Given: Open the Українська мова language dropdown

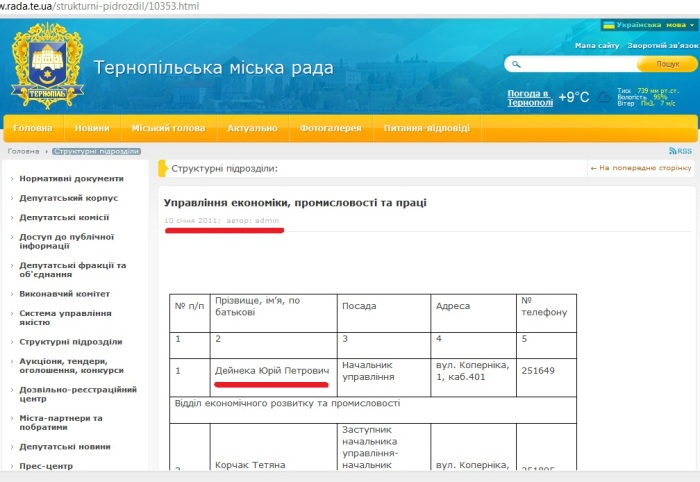Looking at the screenshot, I should tap(650, 25).
